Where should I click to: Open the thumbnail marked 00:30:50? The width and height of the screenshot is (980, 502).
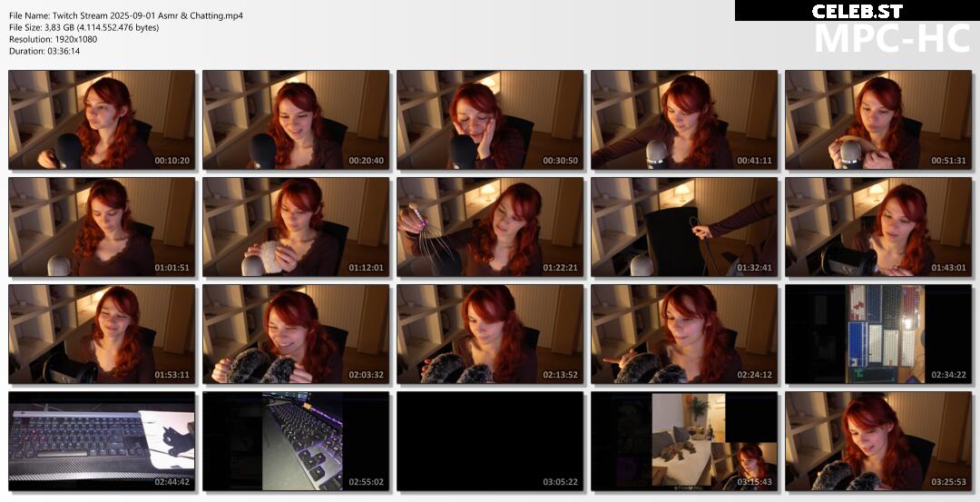(x=490, y=120)
